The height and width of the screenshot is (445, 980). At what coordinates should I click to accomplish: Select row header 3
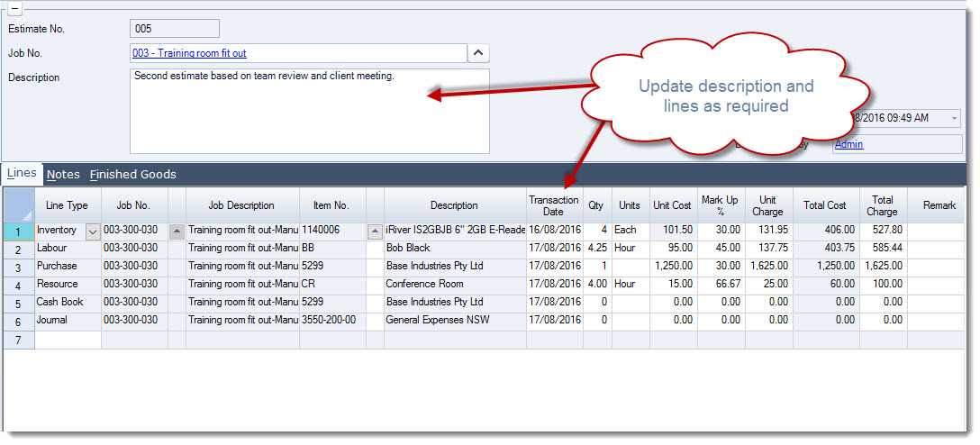pos(19,268)
